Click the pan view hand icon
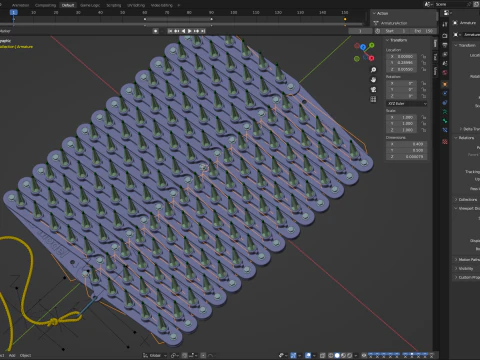 point(373,80)
